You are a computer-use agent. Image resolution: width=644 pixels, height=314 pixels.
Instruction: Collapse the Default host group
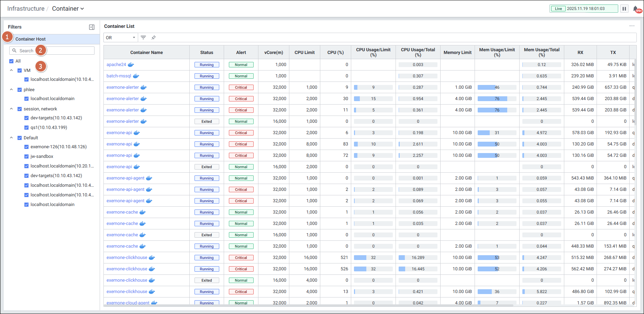click(x=11, y=138)
